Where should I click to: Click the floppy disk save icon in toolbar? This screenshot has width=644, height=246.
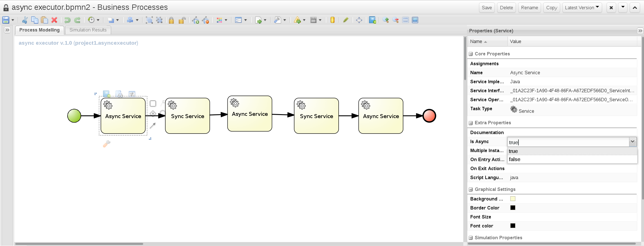(x=6, y=20)
